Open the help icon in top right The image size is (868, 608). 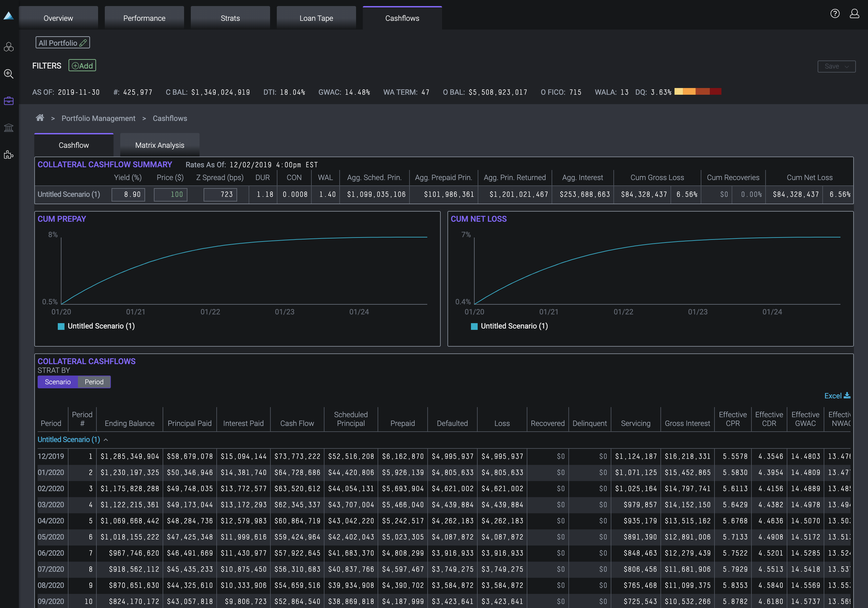click(x=835, y=14)
